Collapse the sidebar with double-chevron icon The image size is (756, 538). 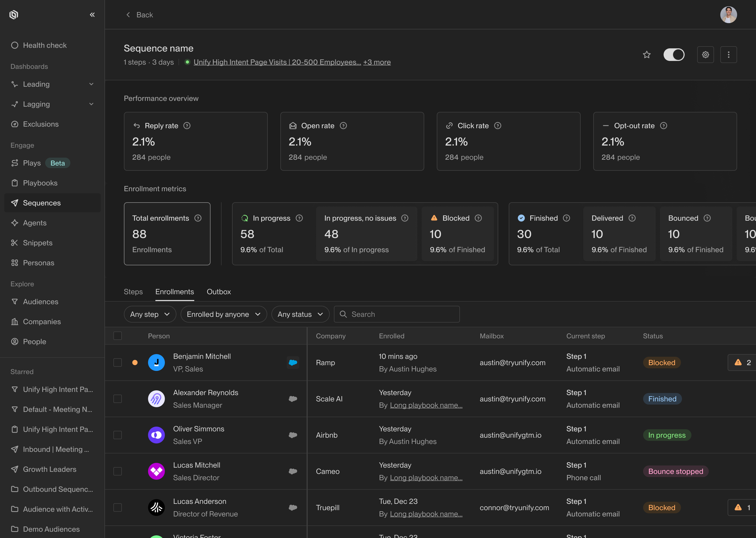click(92, 14)
